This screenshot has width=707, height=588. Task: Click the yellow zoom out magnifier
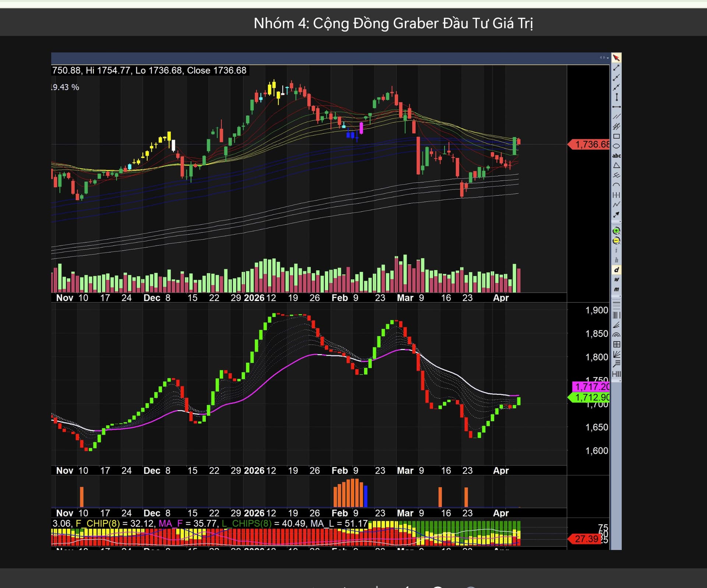616,241
